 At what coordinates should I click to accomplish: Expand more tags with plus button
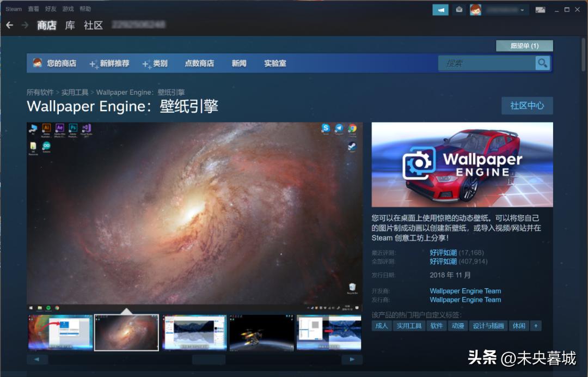pos(536,326)
